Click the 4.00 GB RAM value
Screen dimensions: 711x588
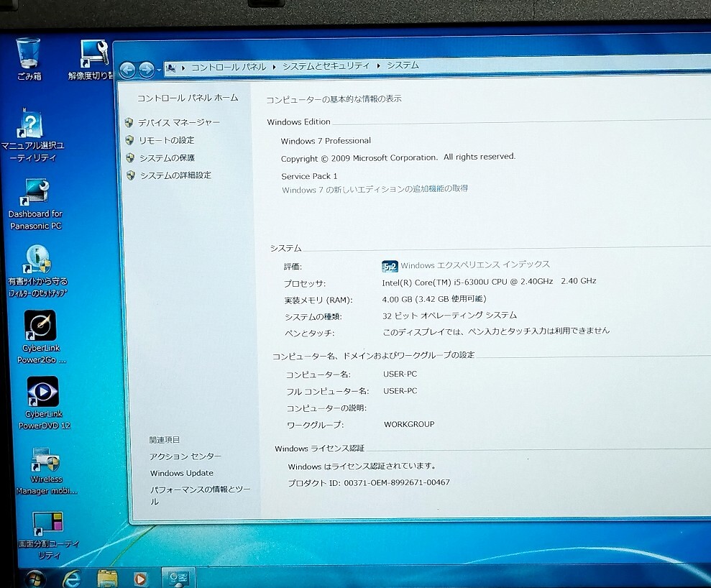pyautogui.click(x=434, y=299)
